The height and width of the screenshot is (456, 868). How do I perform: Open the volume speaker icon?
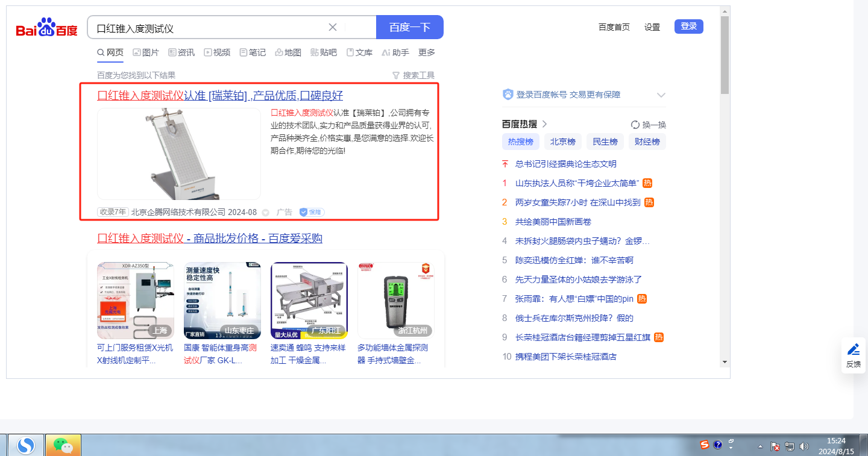pos(804,446)
